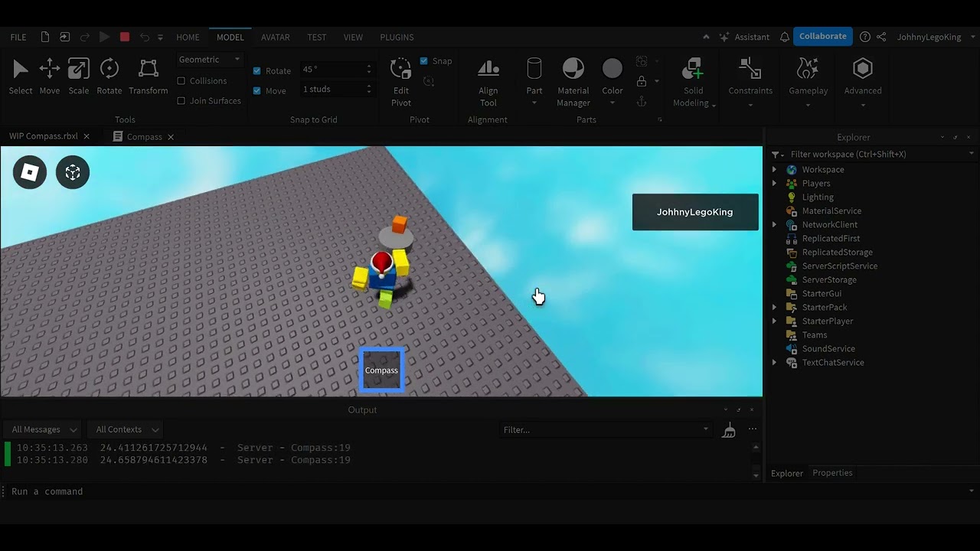Switch to the Properties panel tab
Screen dimensions: 980x551
click(832, 473)
